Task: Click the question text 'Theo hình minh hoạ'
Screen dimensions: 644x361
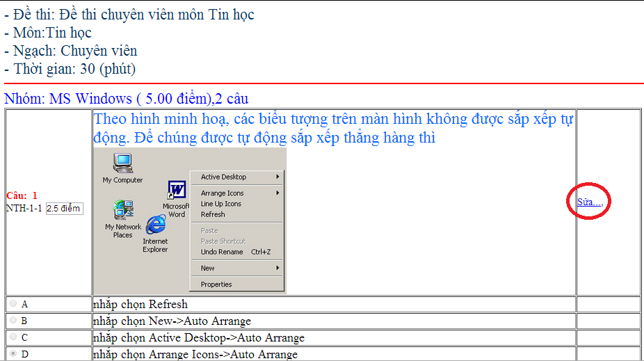Action: (x=334, y=128)
